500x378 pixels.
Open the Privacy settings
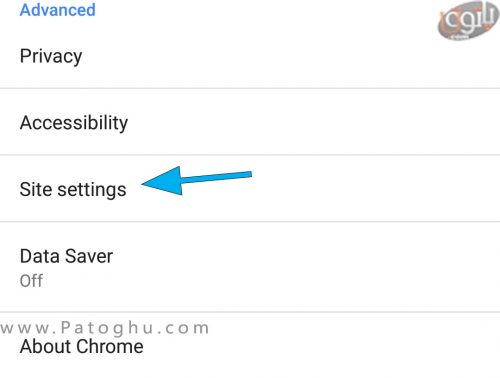(250, 56)
